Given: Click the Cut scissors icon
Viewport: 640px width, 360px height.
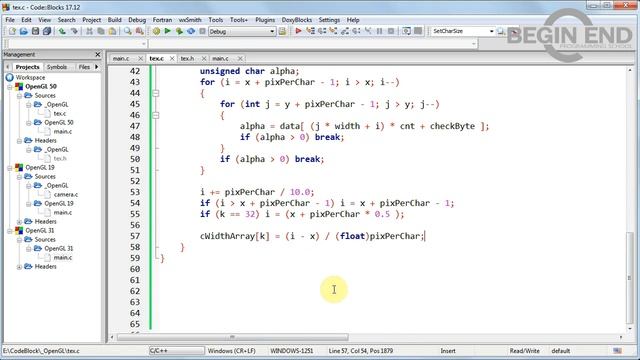Looking at the screenshot, I should pos(89,31).
